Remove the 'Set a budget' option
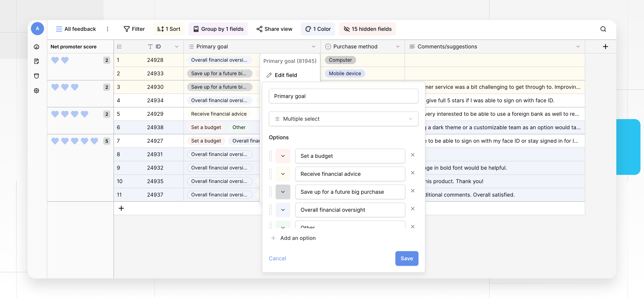The image size is (644, 298). (413, 155)
